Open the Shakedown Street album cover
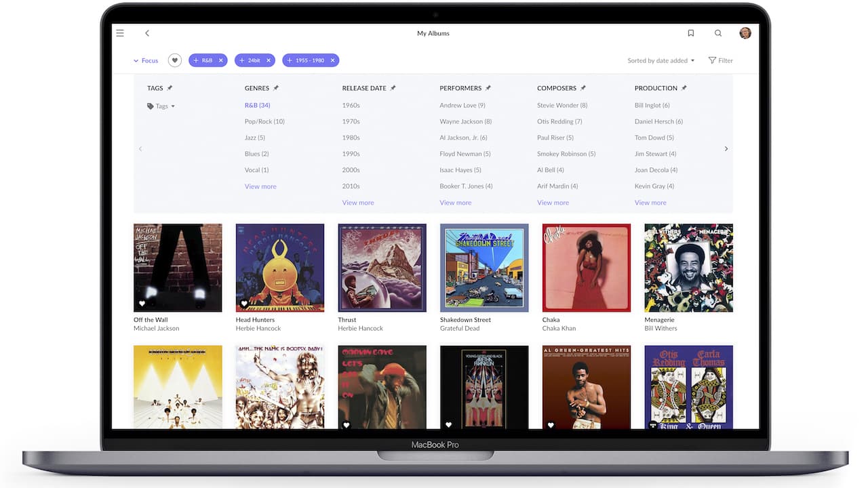 tap(484, 268)
